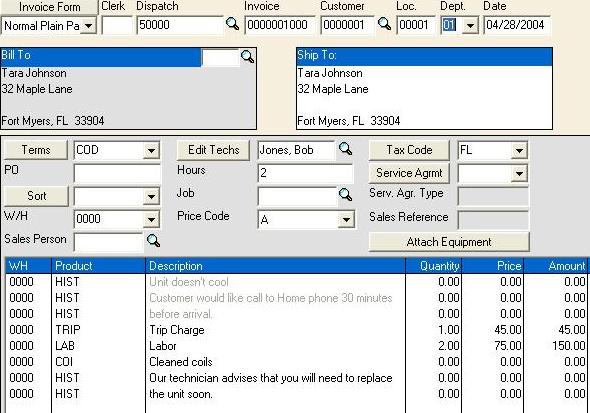Click the Dispatch lookup magnifier icon
Viewport: 590px width, 413px height.
point(232,24)
